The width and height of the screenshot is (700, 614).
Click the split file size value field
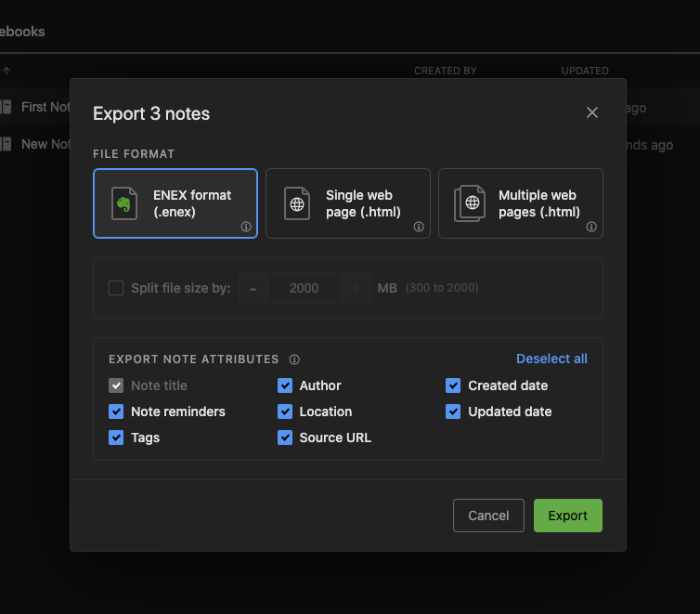(304, 288)
